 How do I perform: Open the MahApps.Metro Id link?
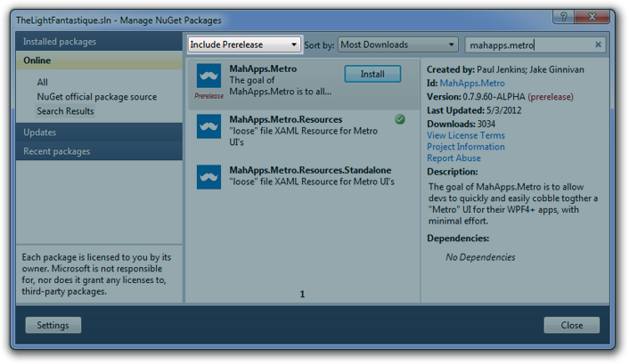pyautogui.click(x=472, y=84)
